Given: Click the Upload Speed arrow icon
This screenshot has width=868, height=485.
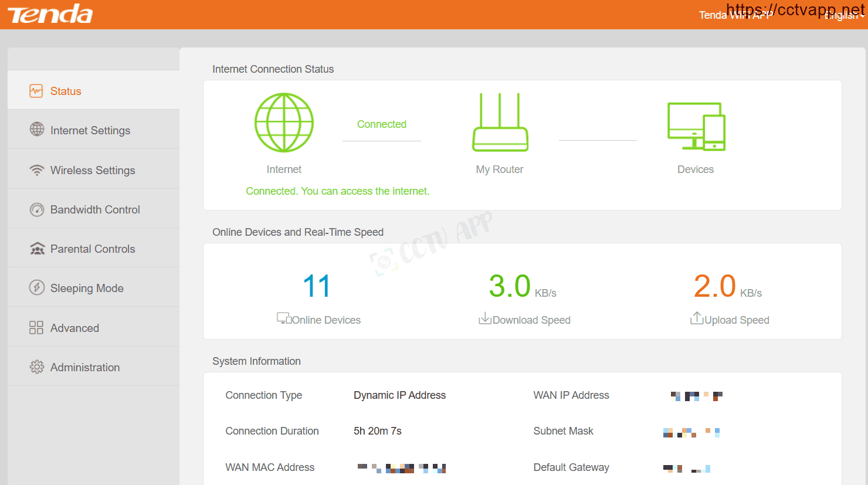Looking at the screenshot, I should [697, 318].
